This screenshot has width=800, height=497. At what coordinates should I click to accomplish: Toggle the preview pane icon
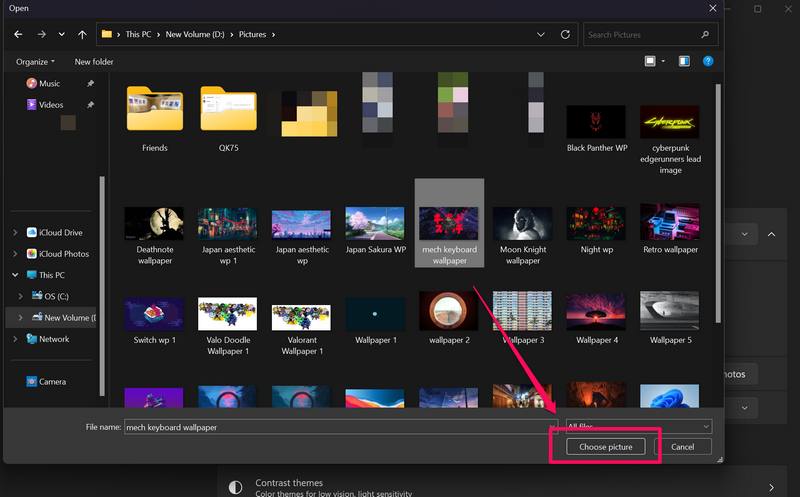684,61
